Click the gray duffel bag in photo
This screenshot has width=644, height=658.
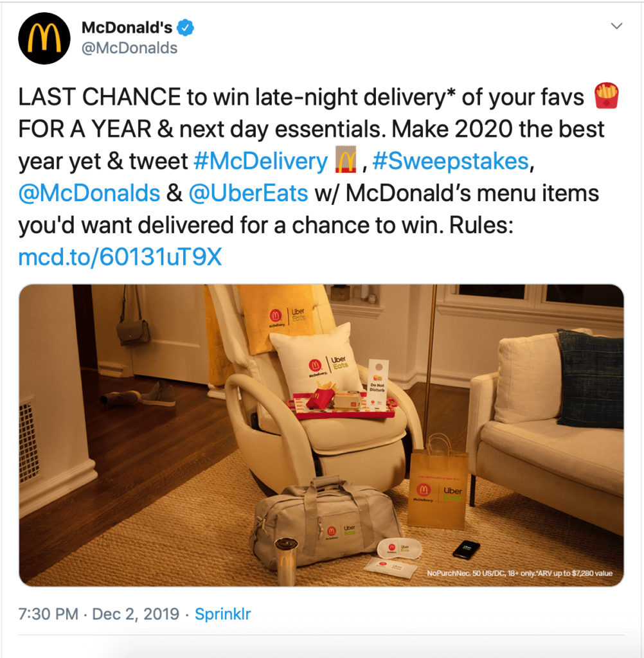323,520
